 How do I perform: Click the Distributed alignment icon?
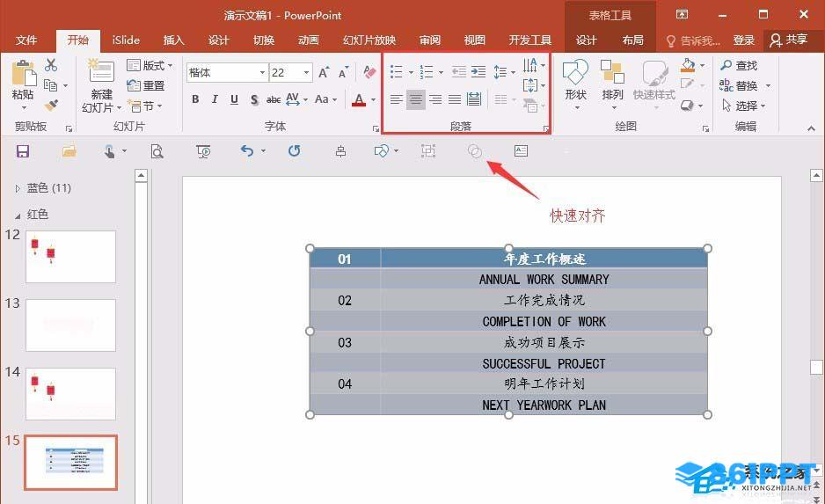[474, 99]
